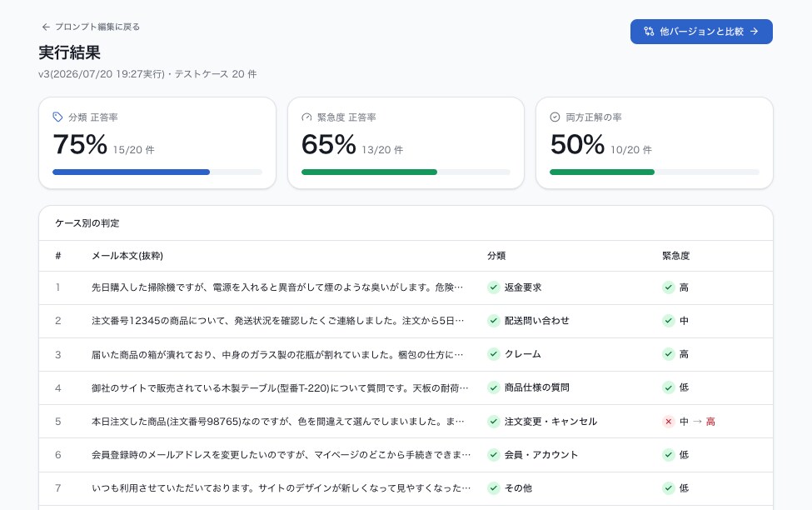Click the ケース別の判定 section title

coord(87,223)
